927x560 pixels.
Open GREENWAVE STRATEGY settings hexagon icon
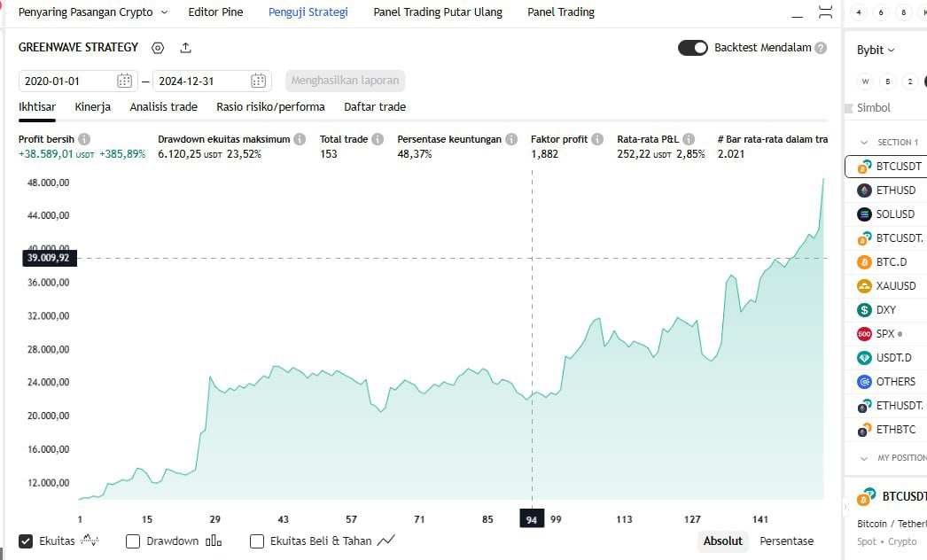click(x=157, y=48)
